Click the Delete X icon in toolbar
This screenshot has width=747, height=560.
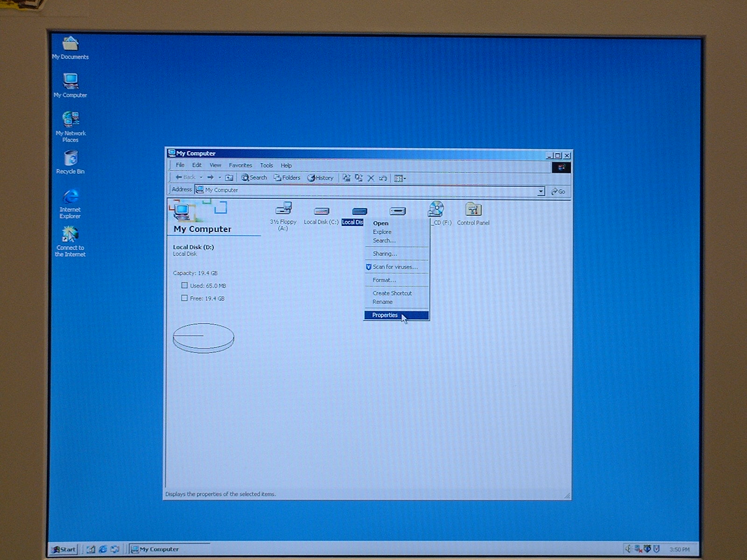coord(371,178)
